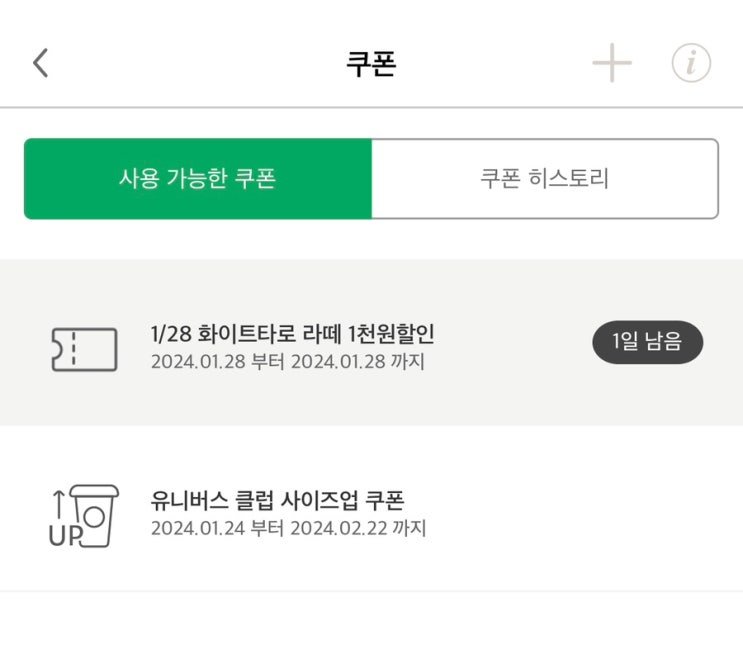Open the 유니버스 클럽 사이즈업 쿠폰 title
743x659 pixels.
[x=277, y=500]
